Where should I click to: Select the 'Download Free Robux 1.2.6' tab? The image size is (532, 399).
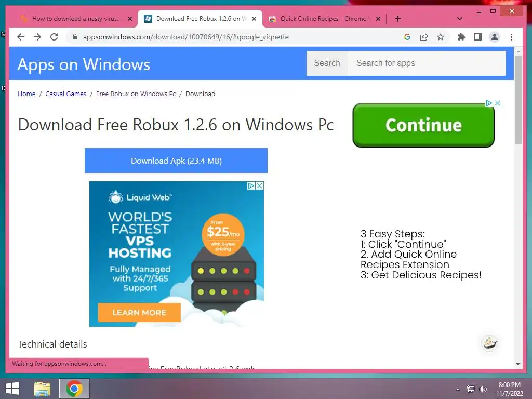[x=200, y=19]
